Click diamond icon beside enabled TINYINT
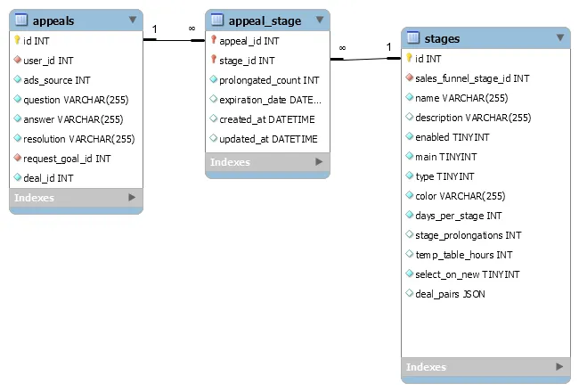This screenshot has height=392, width=579. [409, 135]
